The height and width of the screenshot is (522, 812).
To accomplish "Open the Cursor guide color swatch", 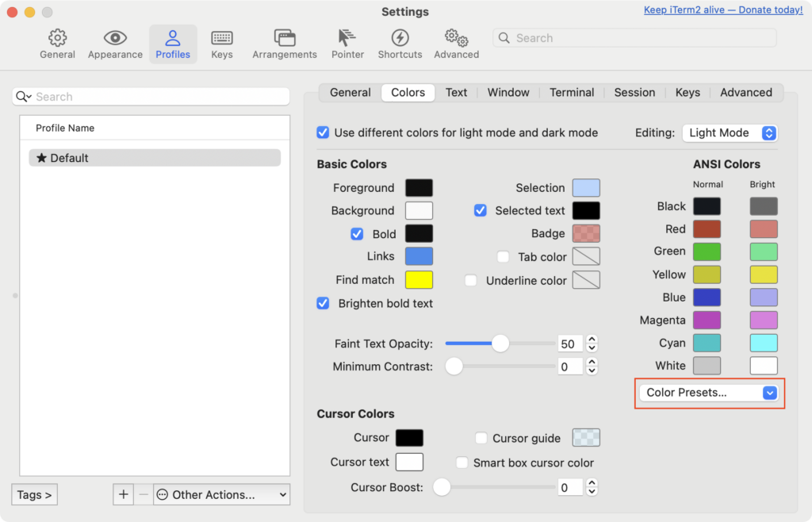I will [x=586, y=438].
